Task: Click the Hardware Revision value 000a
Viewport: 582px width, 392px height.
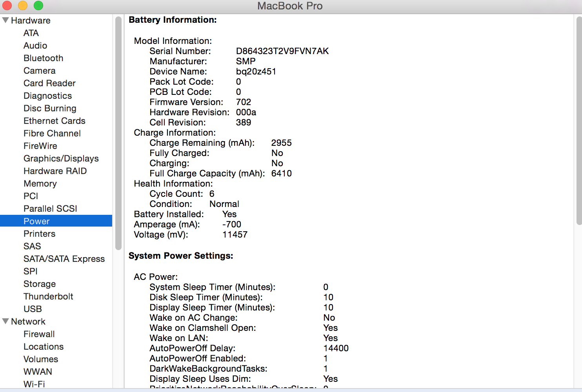Action: 246,112
